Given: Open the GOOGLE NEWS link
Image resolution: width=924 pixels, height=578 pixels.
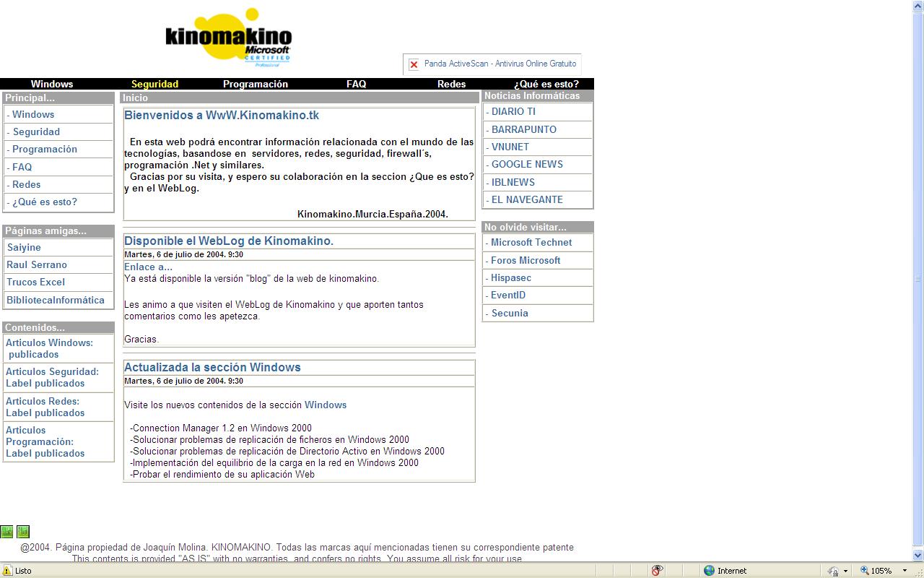Looking at the screenshot, I should tap(527, 164).
